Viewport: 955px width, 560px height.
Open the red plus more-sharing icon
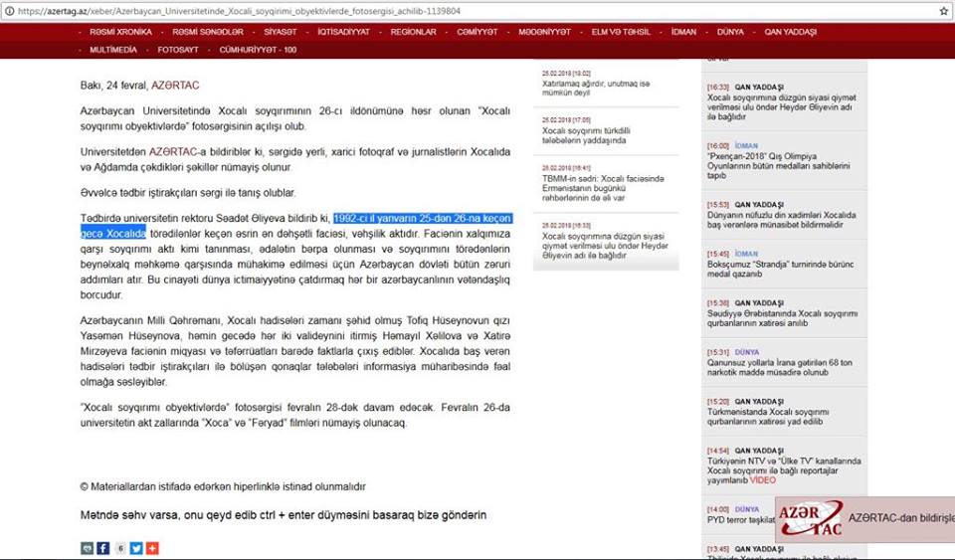pos(152,548)
